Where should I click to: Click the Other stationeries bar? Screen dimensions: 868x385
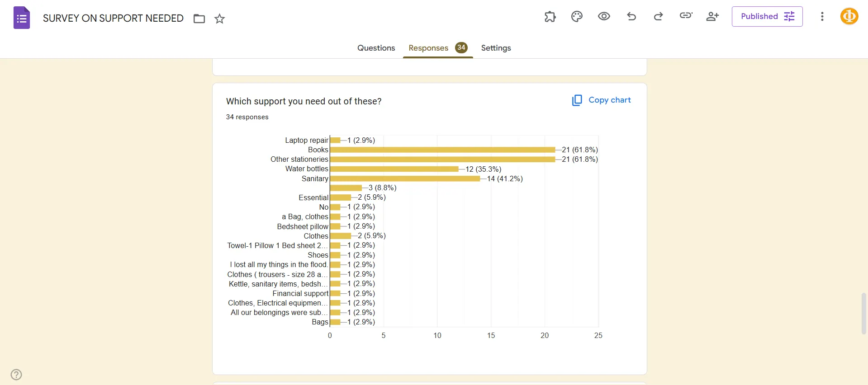click(x=442, y=159)
